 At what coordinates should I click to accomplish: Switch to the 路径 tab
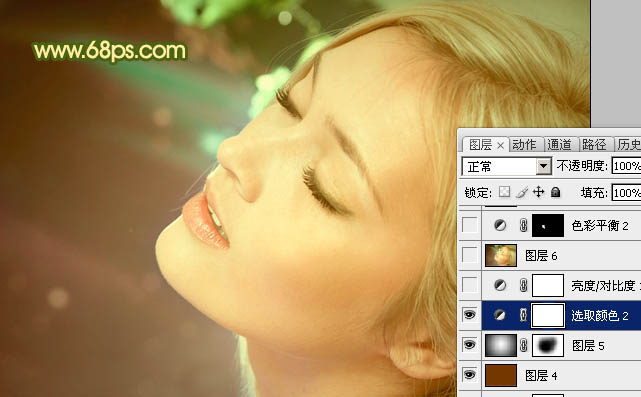[594, 144]
